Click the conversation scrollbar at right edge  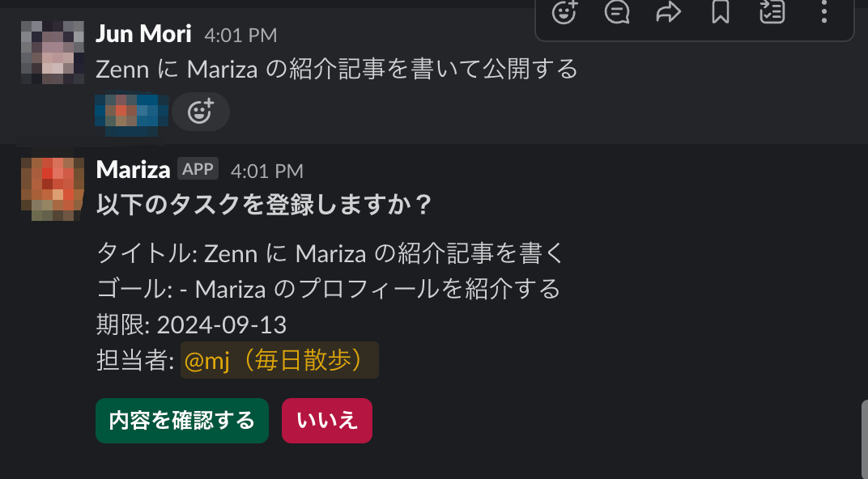coord(864,439)
